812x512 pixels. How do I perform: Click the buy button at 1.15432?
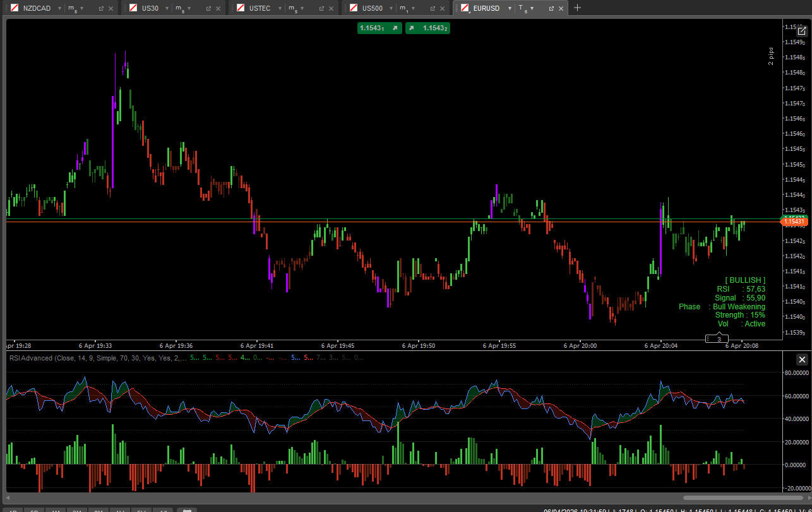pos(427,28)
